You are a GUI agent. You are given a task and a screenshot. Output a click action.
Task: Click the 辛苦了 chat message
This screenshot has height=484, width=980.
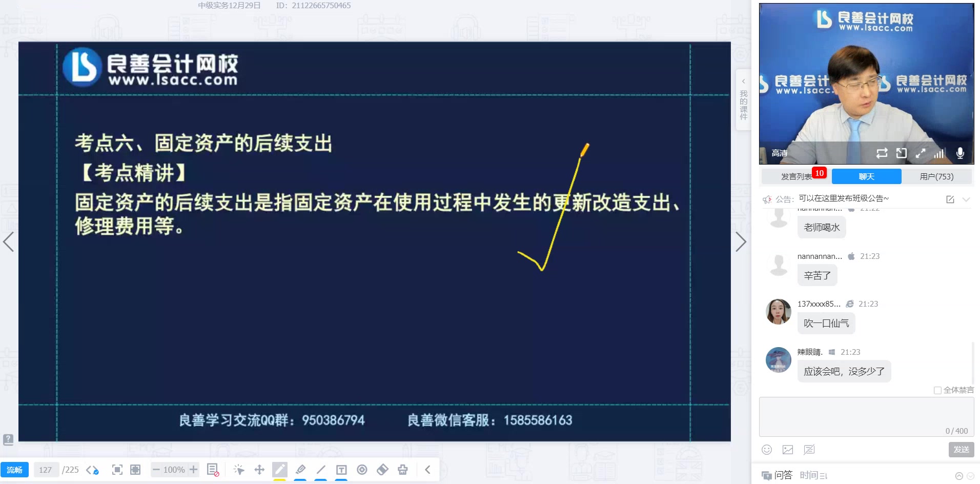[x=817, y=275]
